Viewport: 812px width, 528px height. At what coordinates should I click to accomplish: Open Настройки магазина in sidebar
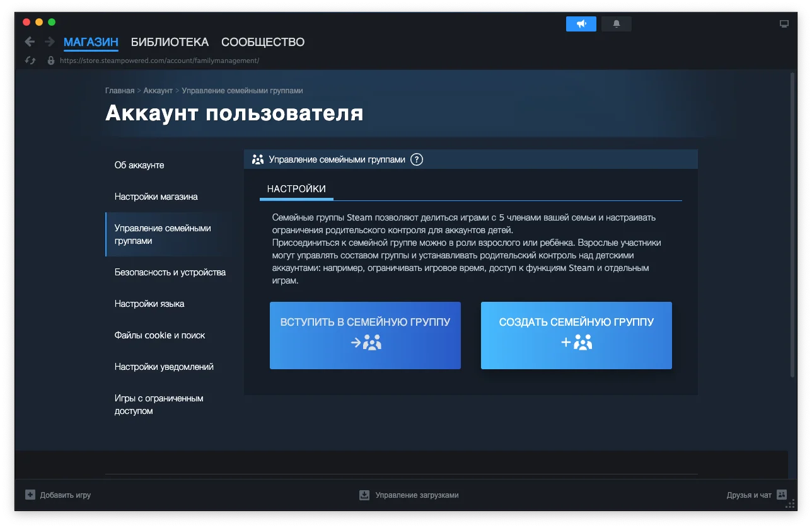pos(156,197)
